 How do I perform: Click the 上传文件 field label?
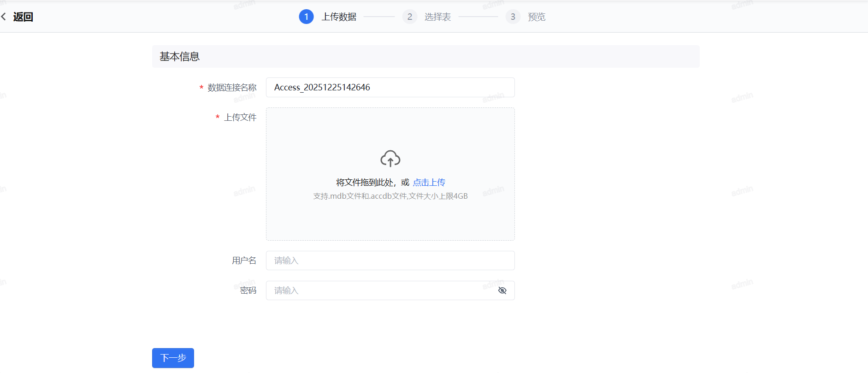(x=240, y=118)
